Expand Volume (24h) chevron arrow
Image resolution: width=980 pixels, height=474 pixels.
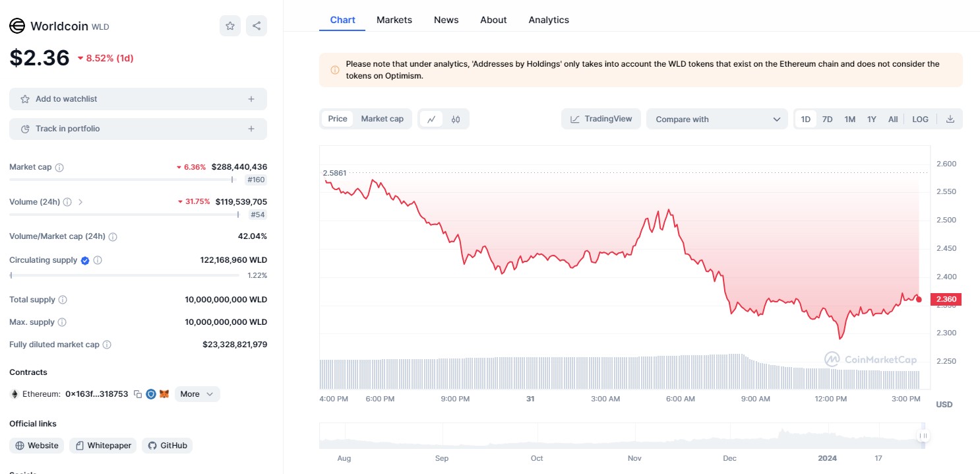80,202
